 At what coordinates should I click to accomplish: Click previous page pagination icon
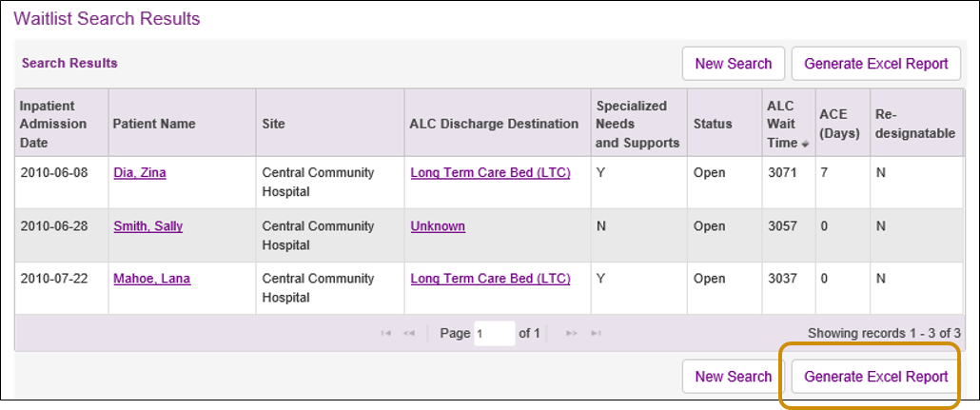(x=409, y=334)
